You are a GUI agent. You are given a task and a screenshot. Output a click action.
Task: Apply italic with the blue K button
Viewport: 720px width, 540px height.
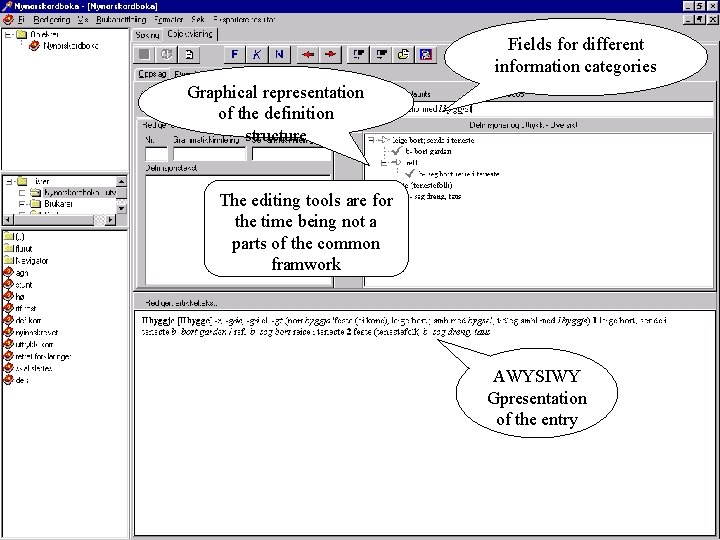[x=256, y=54]
